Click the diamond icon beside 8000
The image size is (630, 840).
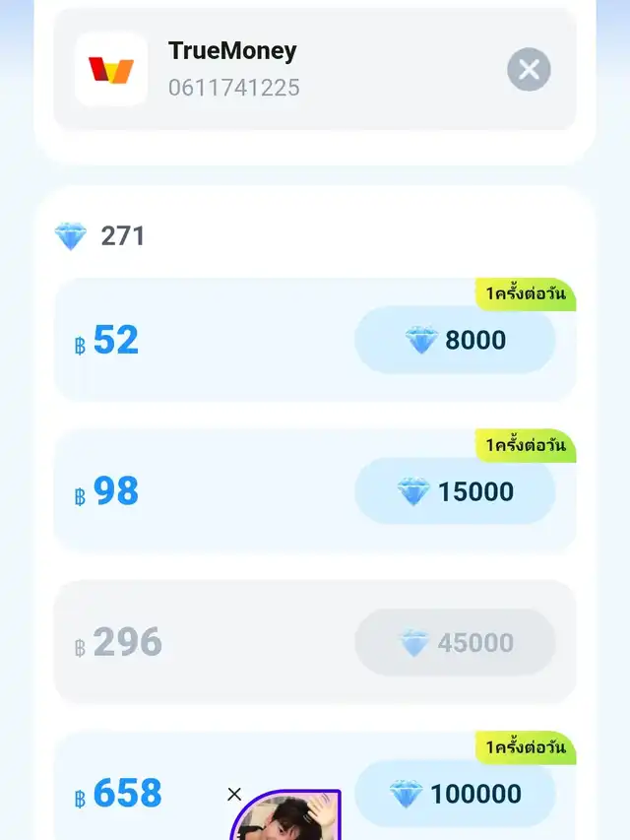point(421,341)
